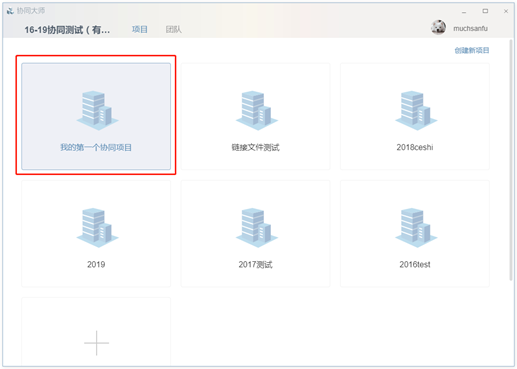
Task: Switch to the 团队 tab
Action: point(174,29)
